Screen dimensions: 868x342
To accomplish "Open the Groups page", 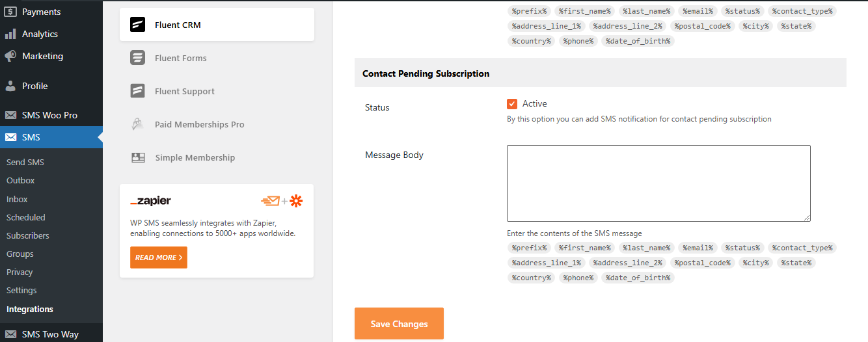I will coord(20,254).
